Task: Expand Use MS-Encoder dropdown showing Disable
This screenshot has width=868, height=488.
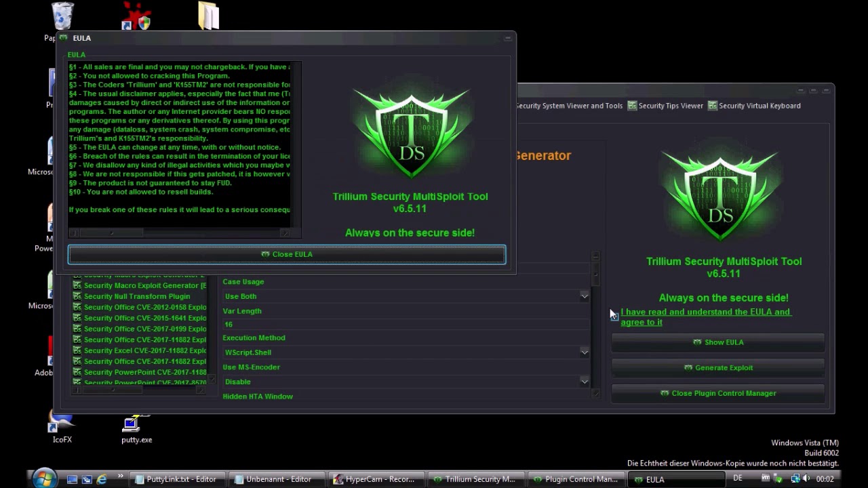Action: coord(406,382)
